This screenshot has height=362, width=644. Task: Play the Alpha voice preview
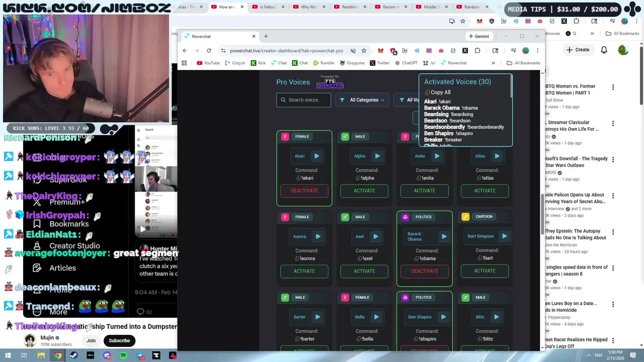click(x=377, y=156)
